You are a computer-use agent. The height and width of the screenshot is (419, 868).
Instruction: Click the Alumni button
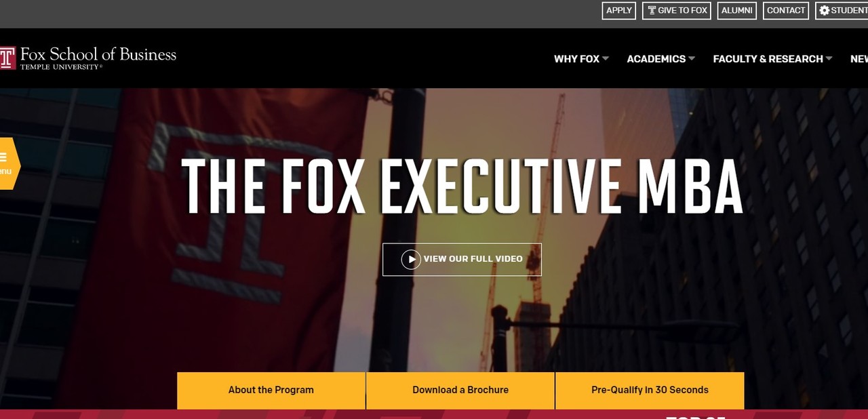[x=736, y=10]
